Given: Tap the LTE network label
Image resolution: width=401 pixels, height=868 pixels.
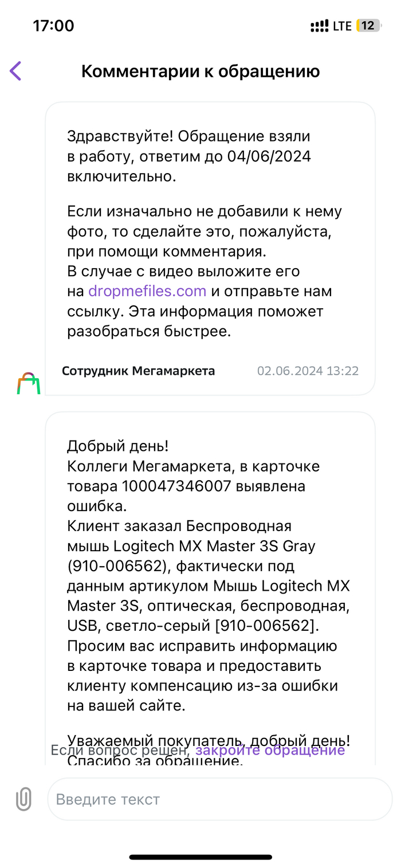Looking at the screenshot, I should (x=342, y=26).
